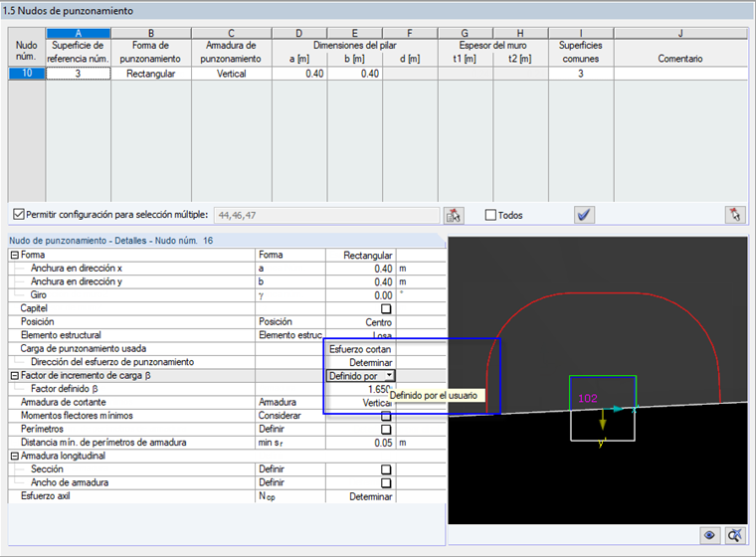
Task: Click the select node icon right of table
Action: pos(735,215)
